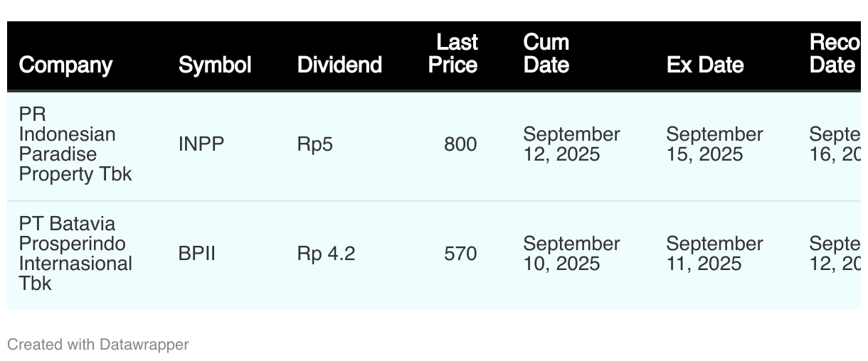The image size is (868, 361).
Task: Click the Dividend column header
Action: (x=339, y=65)
